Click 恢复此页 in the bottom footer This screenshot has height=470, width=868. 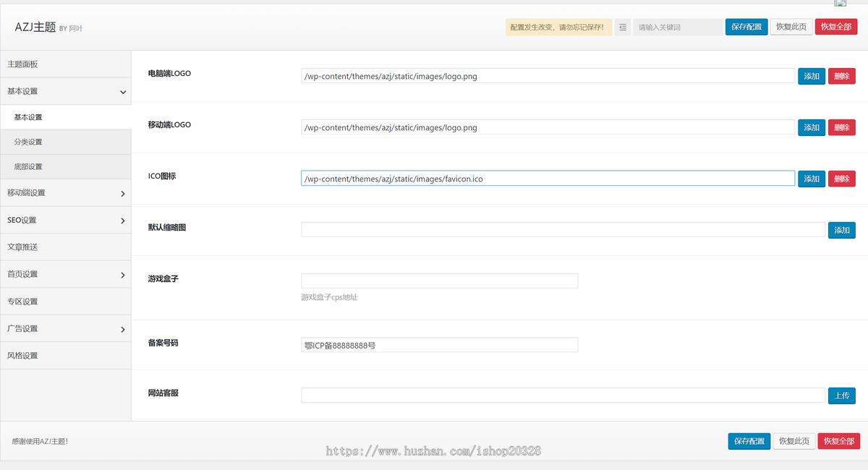pyautogui.click(x=794, y=441)
